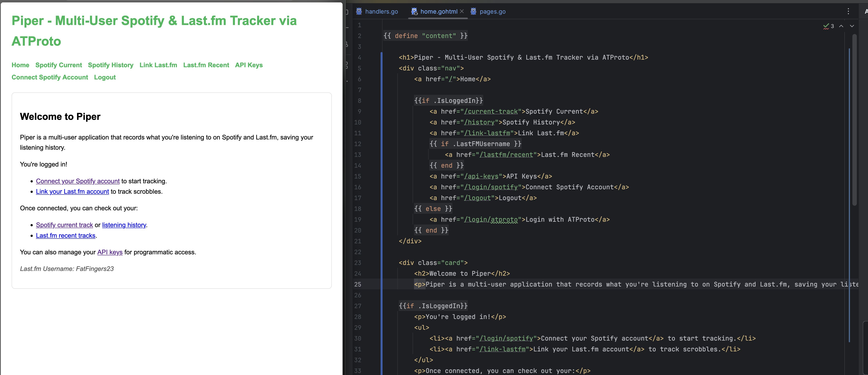Screen dimensions: 868x375
Task: Click line number 25 in the gutter
Action: click(x=358, y=284)
